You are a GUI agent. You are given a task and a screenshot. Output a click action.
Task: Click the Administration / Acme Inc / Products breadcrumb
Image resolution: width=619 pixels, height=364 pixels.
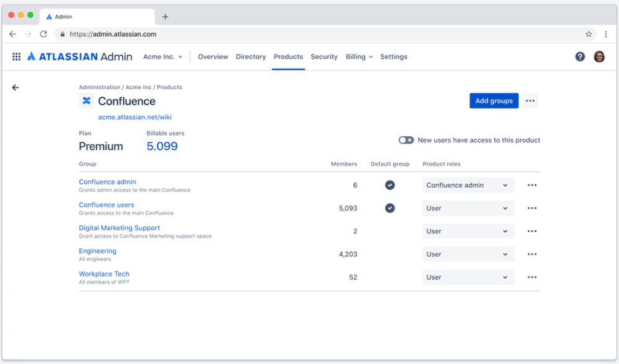pyautogui.click(x=130, y=87)
